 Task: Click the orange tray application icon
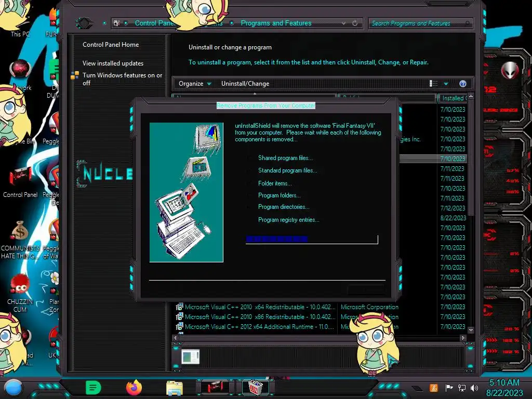tap(434, 388)
